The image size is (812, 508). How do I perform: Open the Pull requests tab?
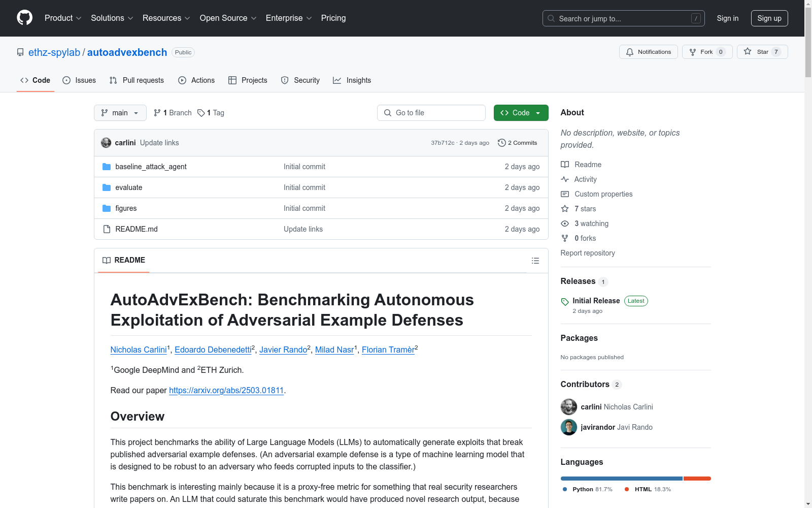click(x=137, y=80)
